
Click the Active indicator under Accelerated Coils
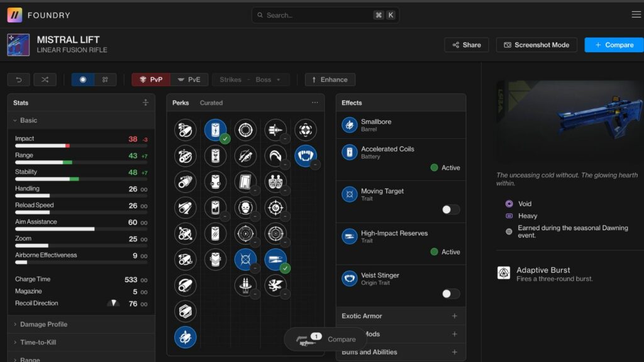445,167
